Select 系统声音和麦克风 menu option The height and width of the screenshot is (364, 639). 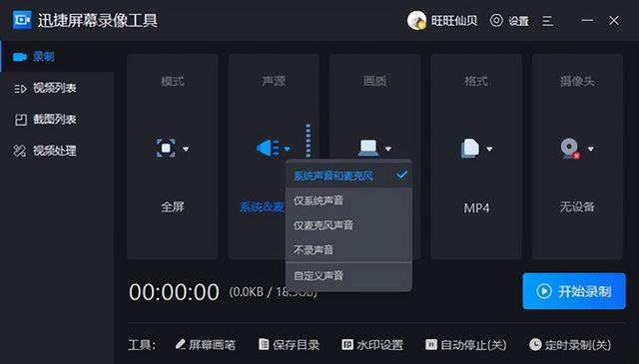tap(348, 176)
